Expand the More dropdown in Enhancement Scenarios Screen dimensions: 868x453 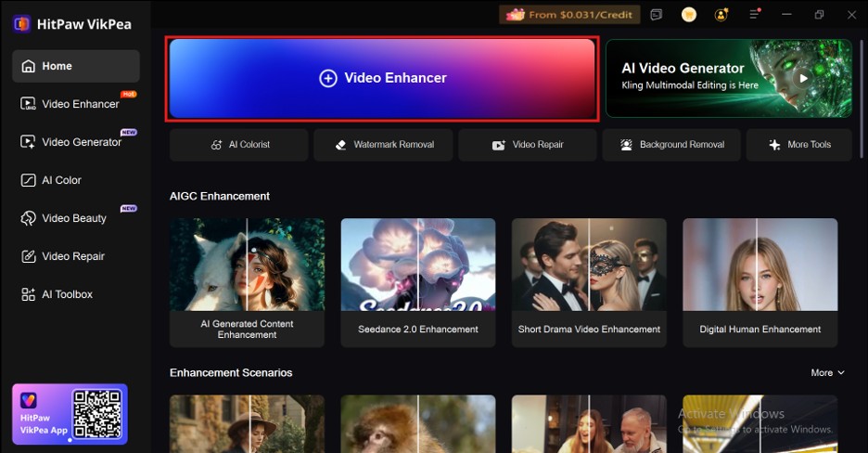[x=827, y=372]
